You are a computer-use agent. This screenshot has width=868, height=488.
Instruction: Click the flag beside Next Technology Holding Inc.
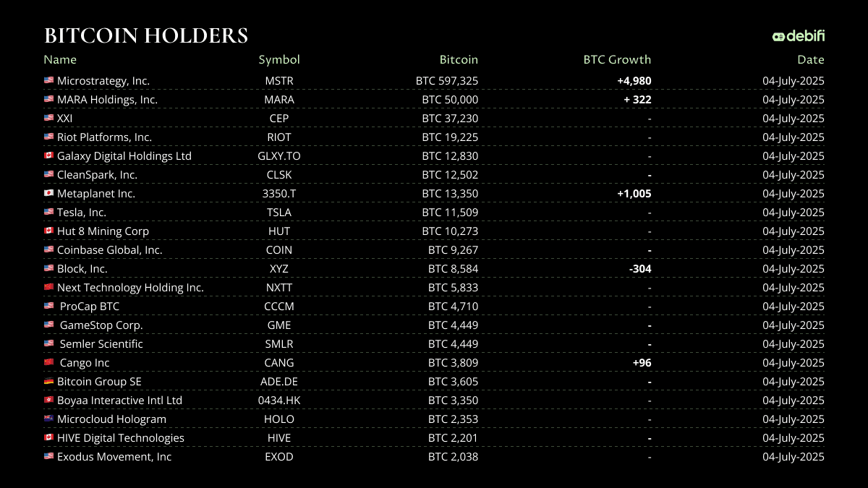tap(48, 288)
